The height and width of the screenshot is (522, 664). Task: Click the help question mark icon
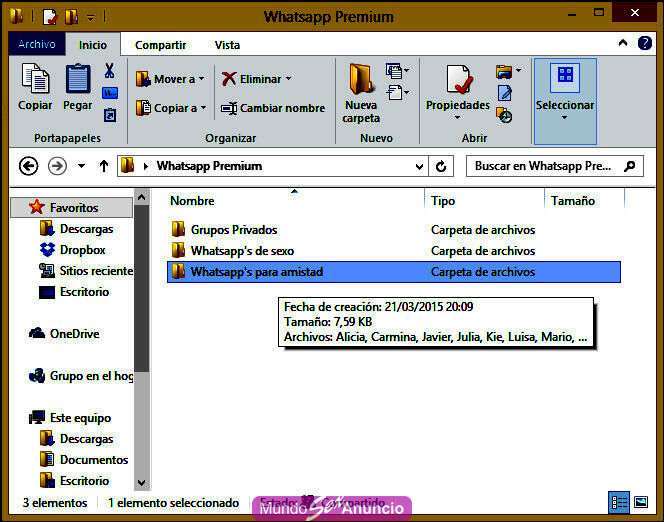(645, 43)
